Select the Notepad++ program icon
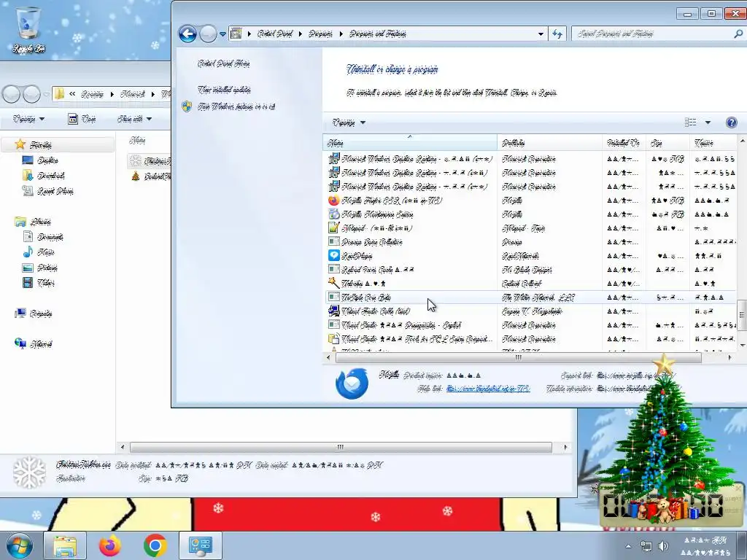This screenshot has width=747, height=560. 334,228
